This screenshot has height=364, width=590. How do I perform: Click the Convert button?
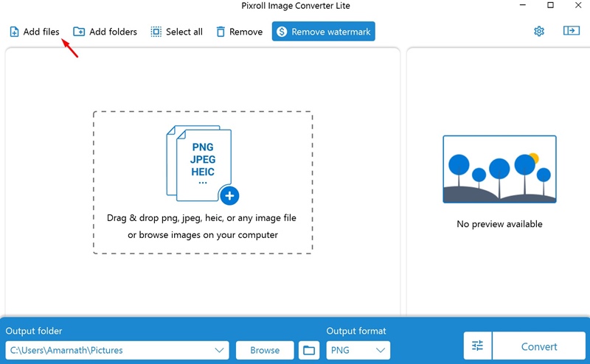point(539,346)
